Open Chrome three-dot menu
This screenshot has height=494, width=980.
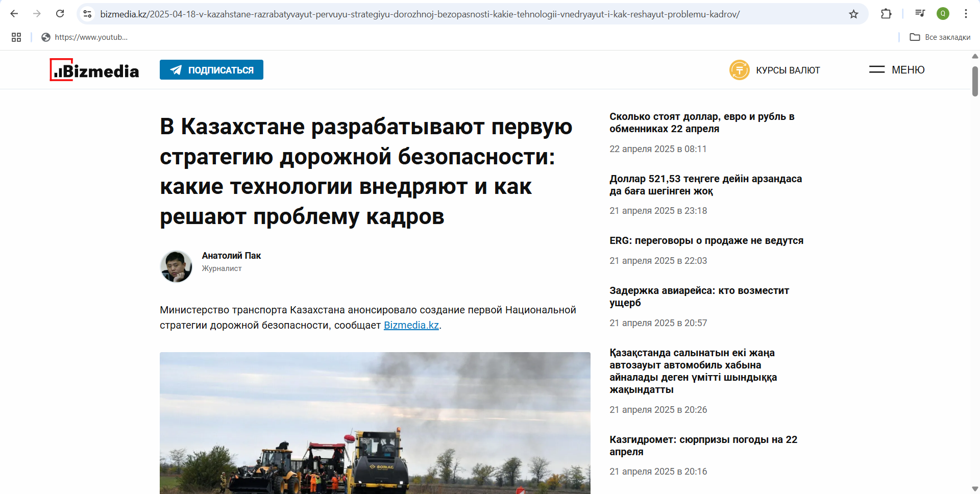[966, 14]
